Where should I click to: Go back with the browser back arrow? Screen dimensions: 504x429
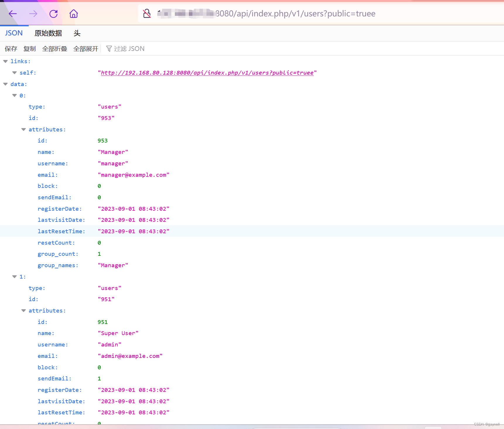pyautogui.click(x=13, y=13)
